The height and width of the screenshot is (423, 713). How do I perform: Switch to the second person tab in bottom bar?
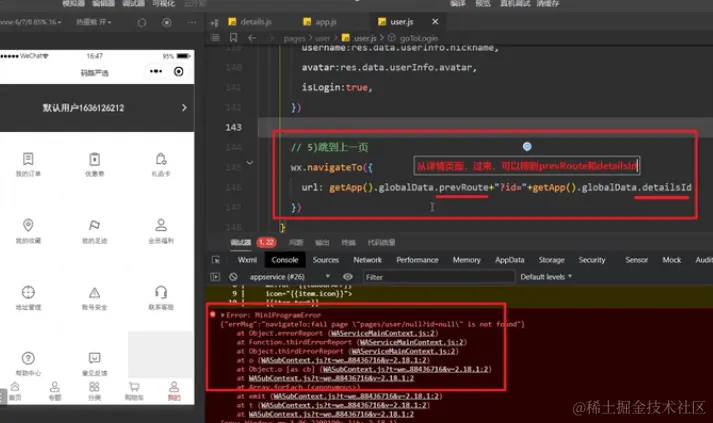55,391
